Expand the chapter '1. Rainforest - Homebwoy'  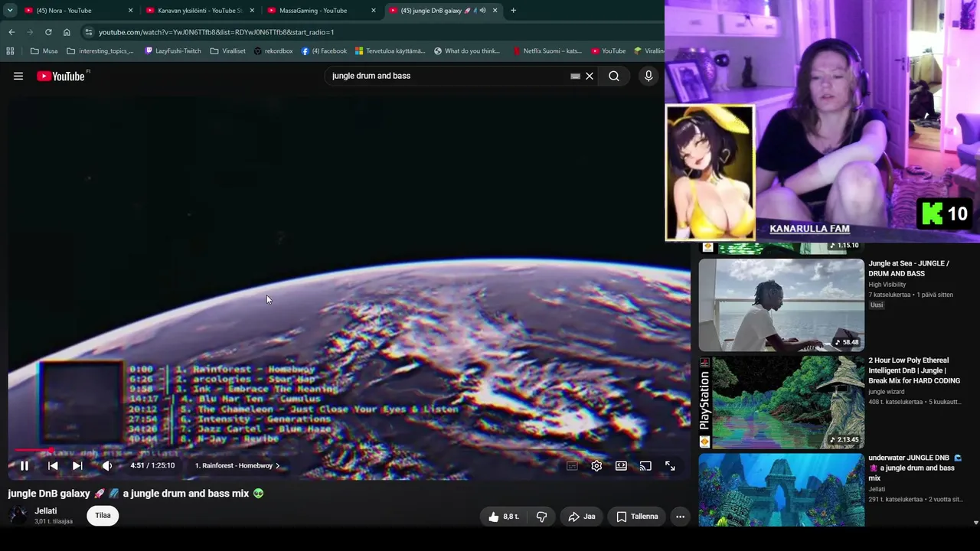(x=237, y=465)
